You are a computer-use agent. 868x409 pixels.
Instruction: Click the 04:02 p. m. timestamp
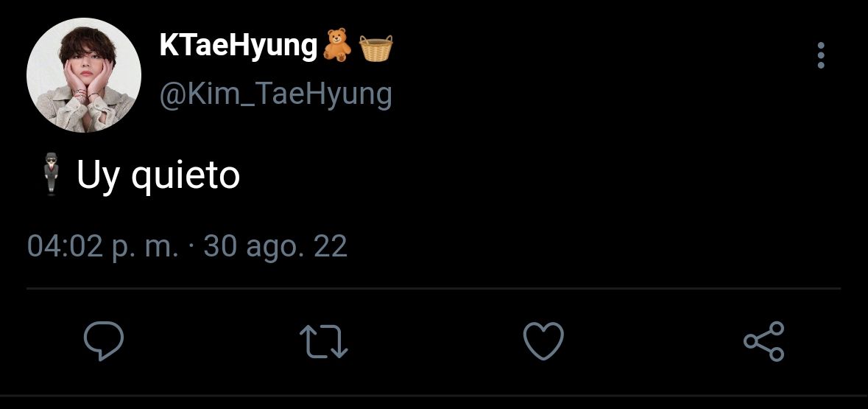point(103,247)
